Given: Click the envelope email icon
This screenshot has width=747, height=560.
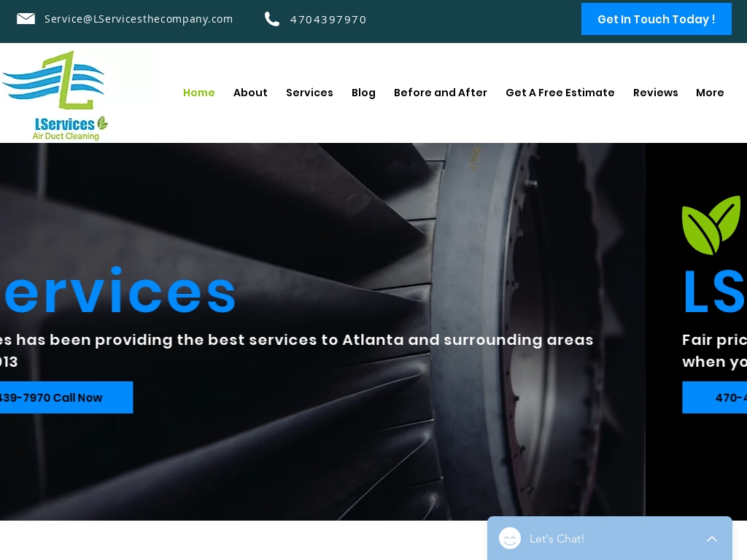Looking at the screenshot, I should 26,18.
